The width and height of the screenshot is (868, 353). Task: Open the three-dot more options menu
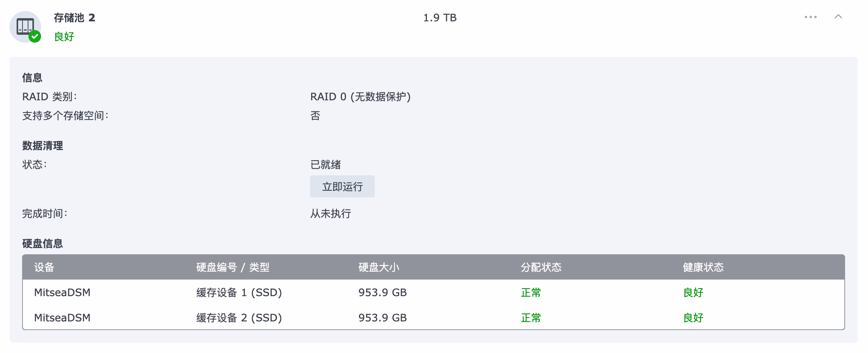(x=810, y=17)
